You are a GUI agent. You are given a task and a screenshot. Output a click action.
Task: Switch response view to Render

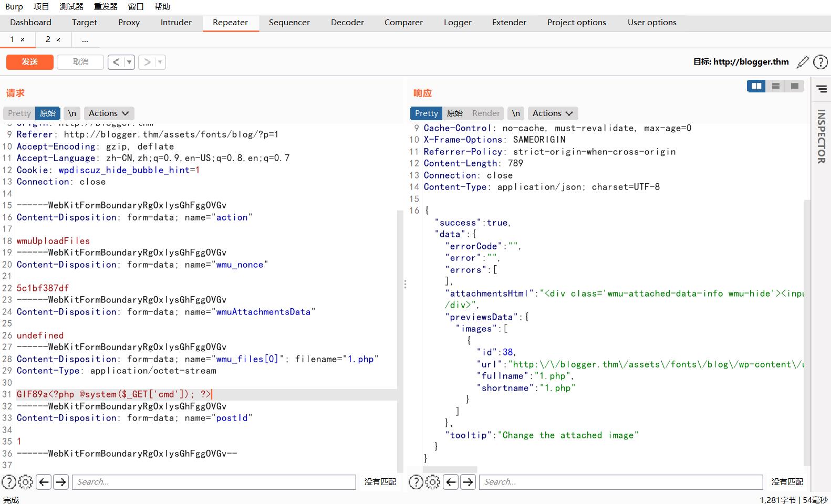[x=486, y=113]
